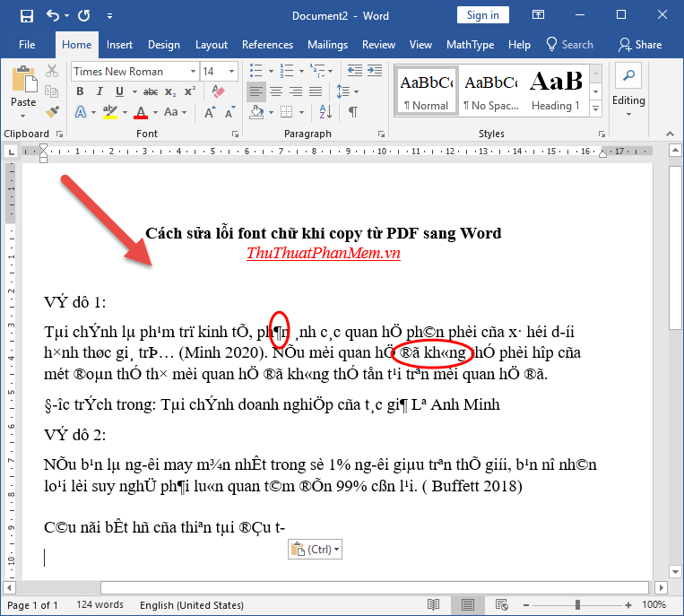Screen dimensions: 684x616
Task: Justify the paragraph text
Action: (x=316, y=91)
